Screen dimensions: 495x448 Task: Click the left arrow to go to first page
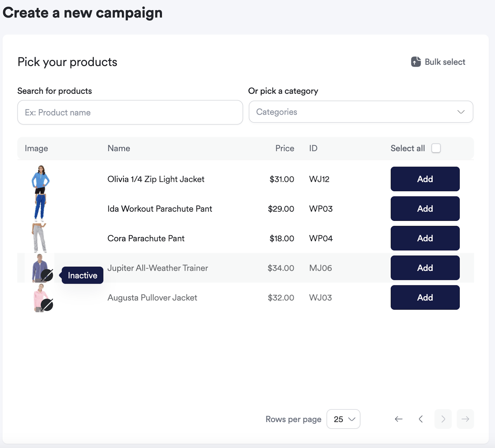pyautogui.click(x=398, y=419)
